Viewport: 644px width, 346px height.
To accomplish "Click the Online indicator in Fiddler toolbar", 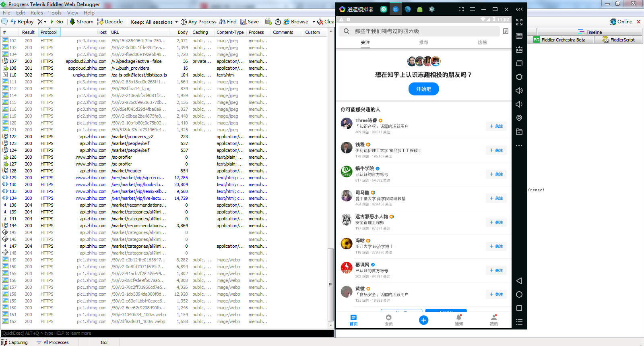I will click(x=621, y=22).
